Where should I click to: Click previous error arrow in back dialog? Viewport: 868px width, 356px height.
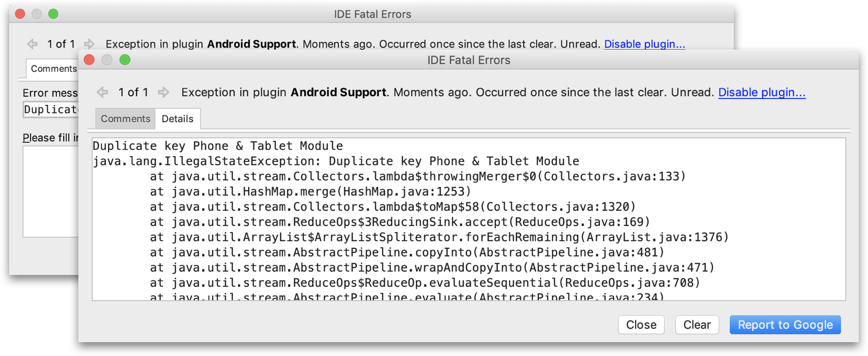[32, 44]
